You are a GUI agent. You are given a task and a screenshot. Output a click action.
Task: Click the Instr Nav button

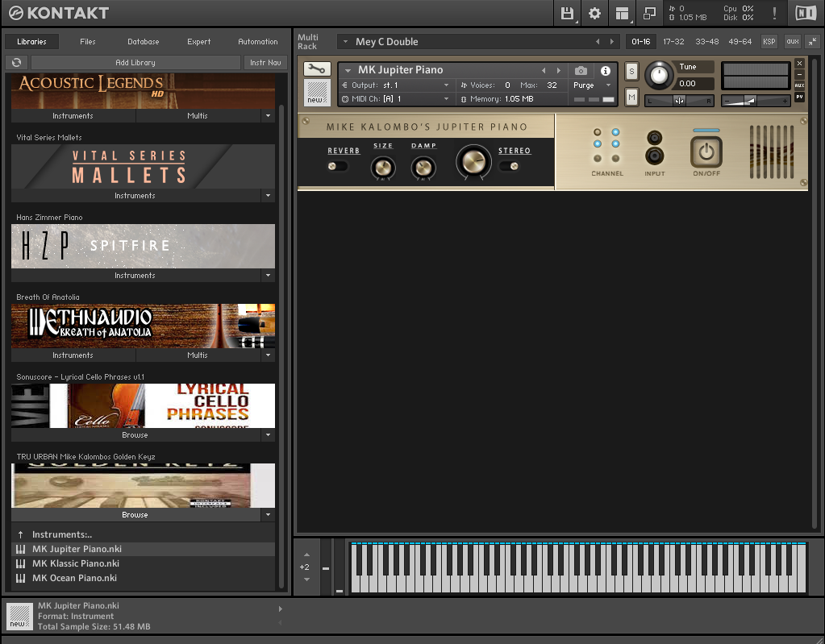pyautogui.click(x=265, y=63)
